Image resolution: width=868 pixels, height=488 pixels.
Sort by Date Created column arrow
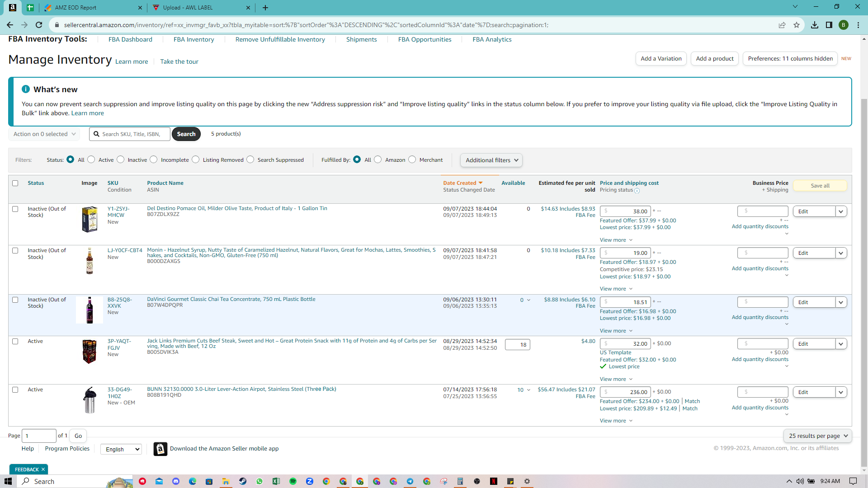click(x=481, y=183)
